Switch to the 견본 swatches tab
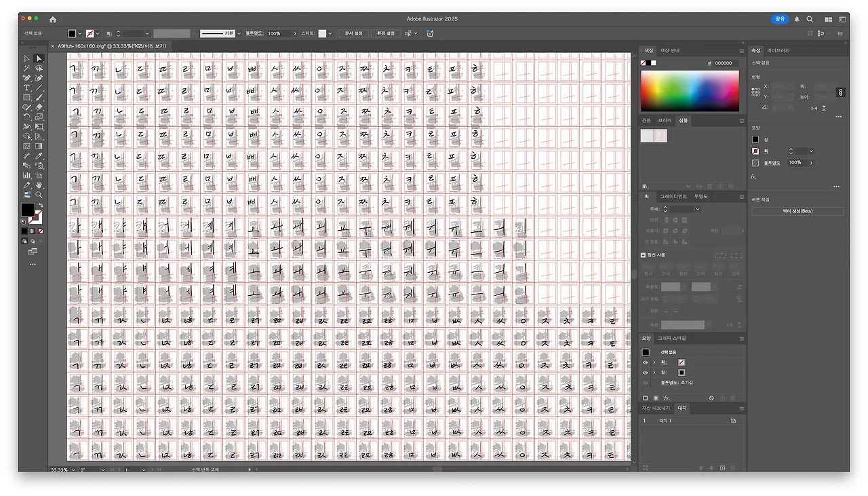 (x=647, y=120)
